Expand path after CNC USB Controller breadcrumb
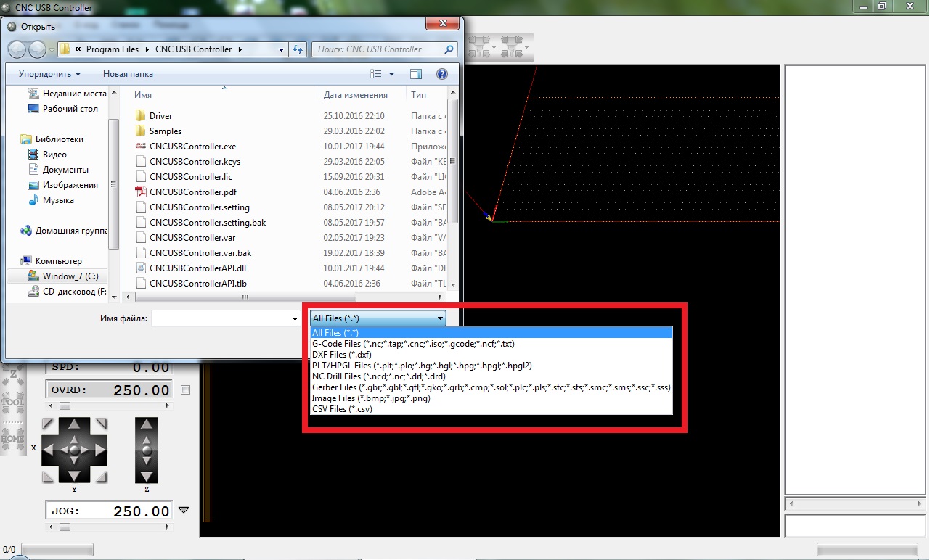This screenshot has width=930, height=560. click(x=240, y=49)
